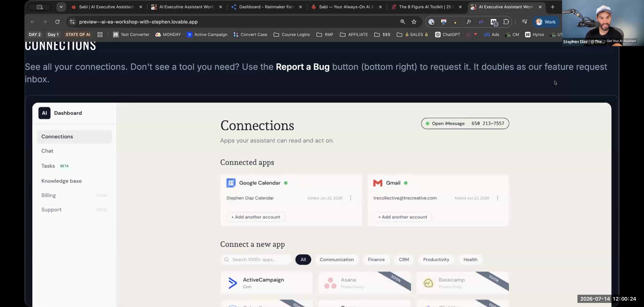
Task: Switch to The 8 Figure AI Toolkit tab
Action: click(x=427, y=7)
